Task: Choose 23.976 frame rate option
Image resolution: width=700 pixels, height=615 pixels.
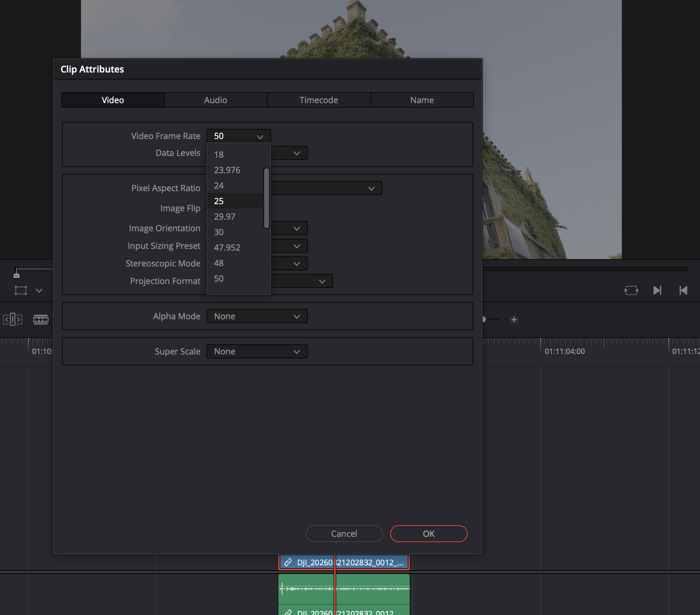Action: tap(235, 170)
